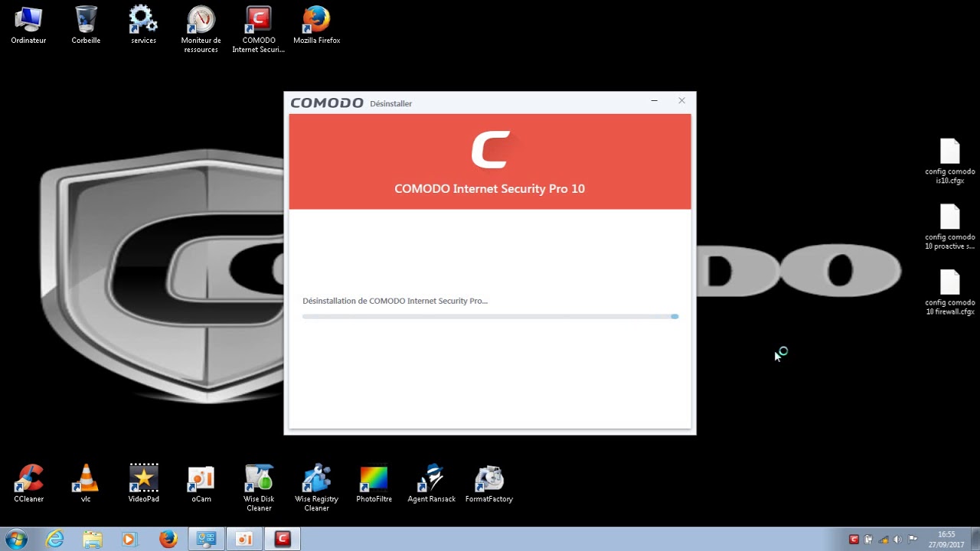Select COMODO Internet Security desktop shortcut

pyautogui.click(x=259, y=30)
